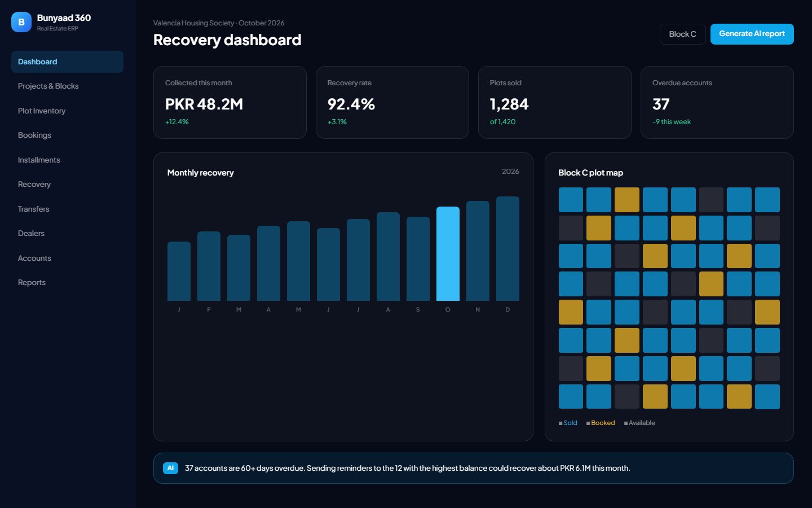Select the highlighted October bar
The height and width of the screenshot is (508, 812).
click(x=448, y=253)
